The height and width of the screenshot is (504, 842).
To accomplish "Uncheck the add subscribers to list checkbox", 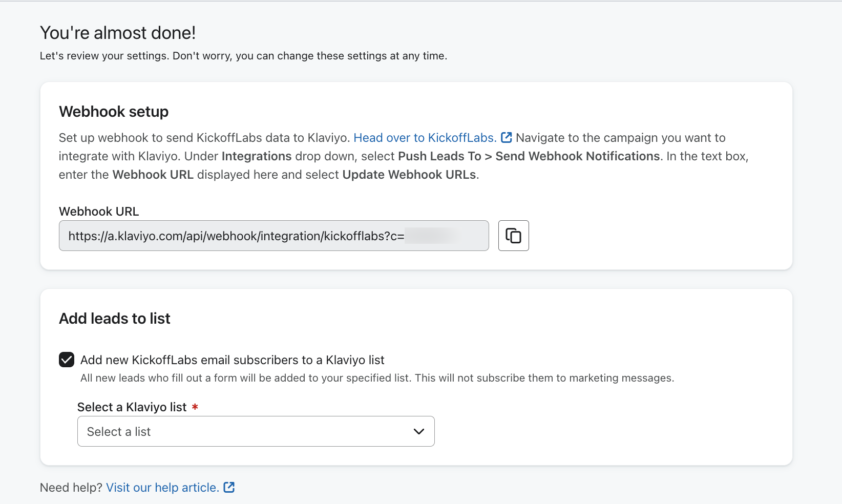I will [x=67, y=360].
